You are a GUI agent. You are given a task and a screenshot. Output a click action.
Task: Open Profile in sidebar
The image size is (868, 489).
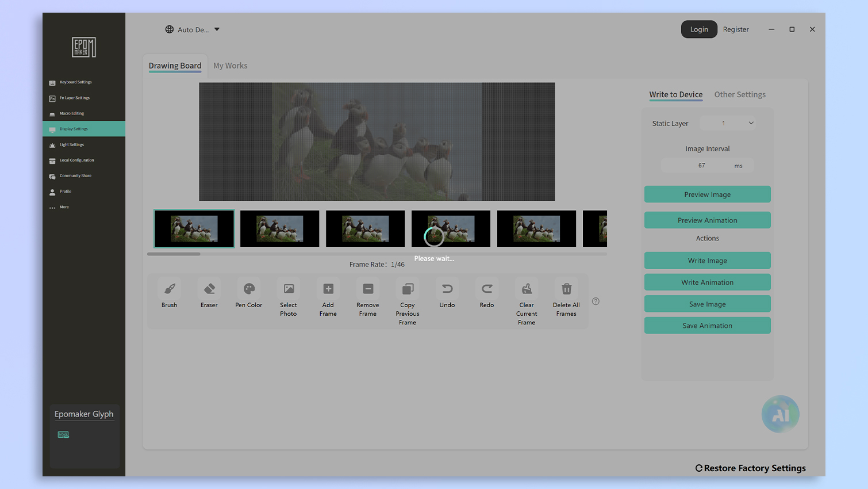point(84,192)
